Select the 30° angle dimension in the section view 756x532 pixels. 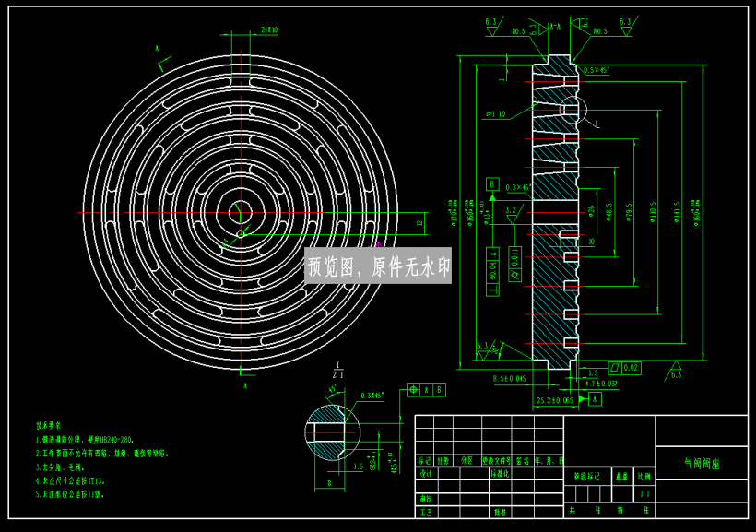click(496, 350)
